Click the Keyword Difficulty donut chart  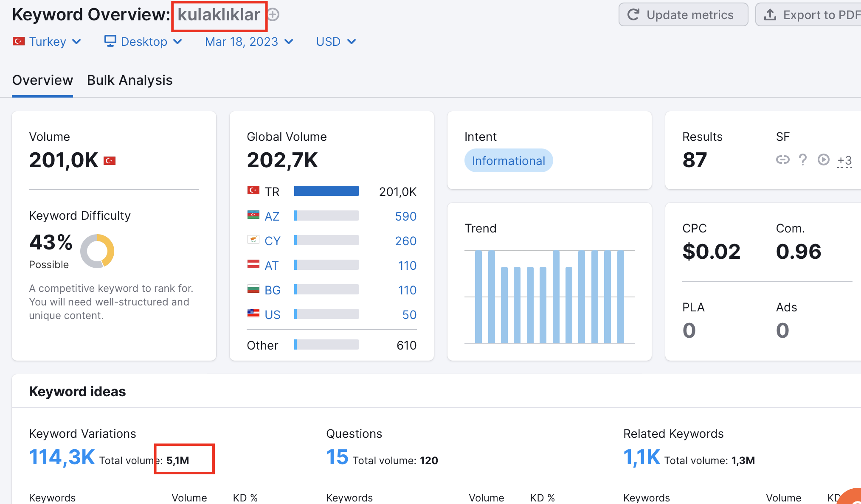(x=97, y=251)
